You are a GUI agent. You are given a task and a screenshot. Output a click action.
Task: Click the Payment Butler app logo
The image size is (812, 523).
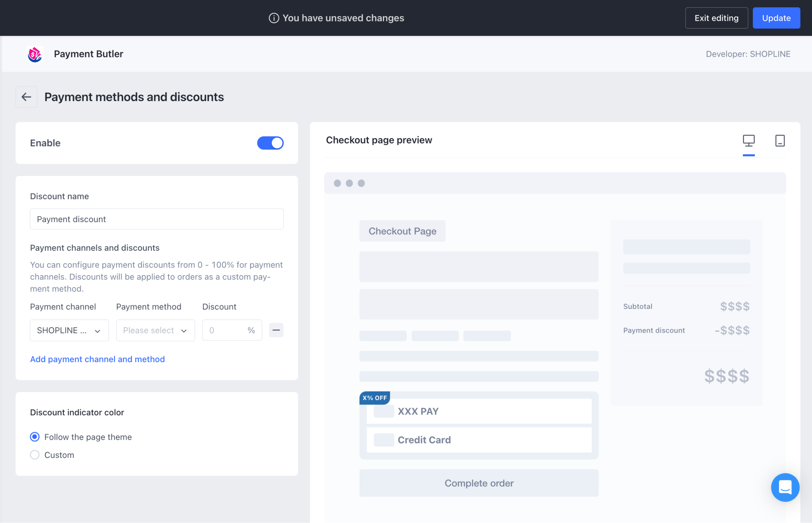[35, 54]
